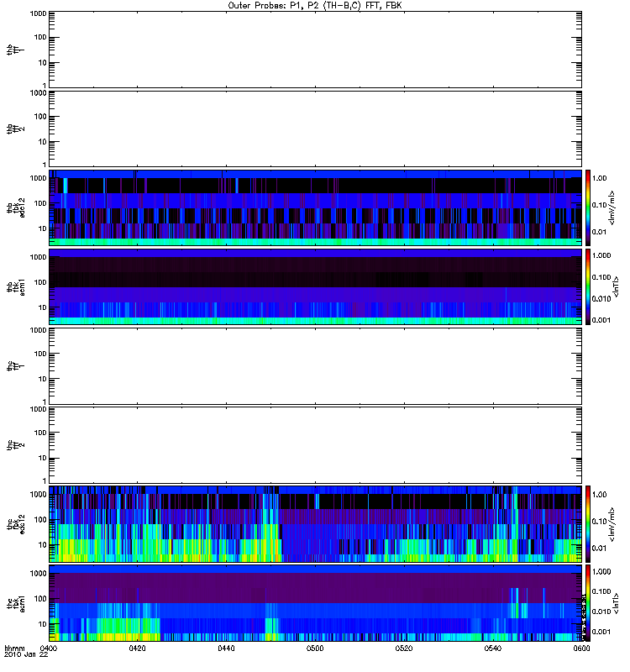Click the '0540' time axis label
Screen dimensions: 630x672
(x=492, y=648)
